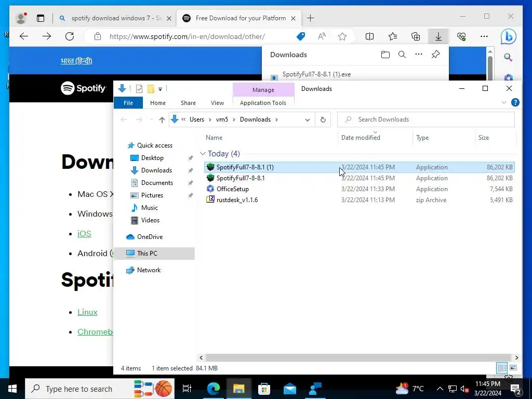
Task: View site information lock icon
Action: [x=98, y=36]
